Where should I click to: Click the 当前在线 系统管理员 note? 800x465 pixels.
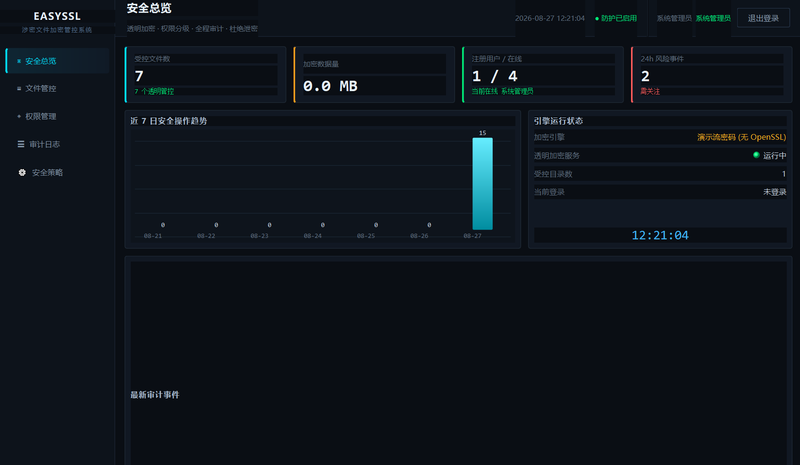(502, 91)
